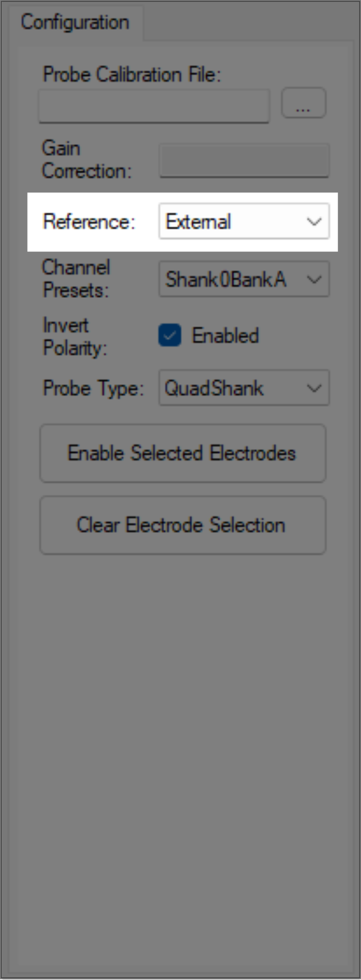Viewport: 361px width, 980px height.
Task: Expand the Probe Type dropdown arrow
Action: [x=314, y=388]
